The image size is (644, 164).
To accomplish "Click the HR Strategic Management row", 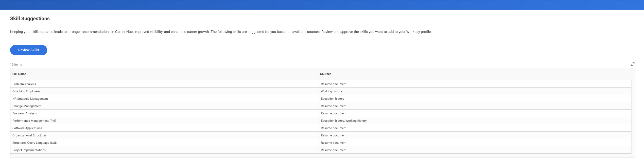I will [30, 99].
